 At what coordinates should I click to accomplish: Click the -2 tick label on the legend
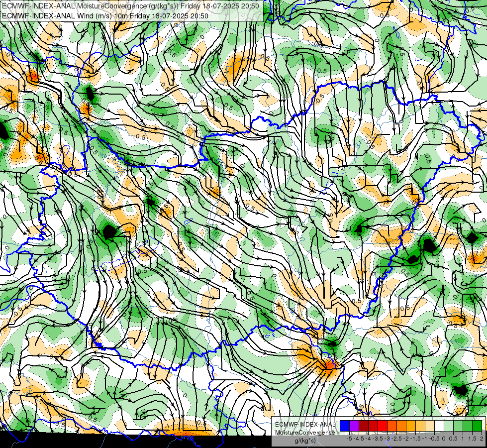tap(406, 439)
